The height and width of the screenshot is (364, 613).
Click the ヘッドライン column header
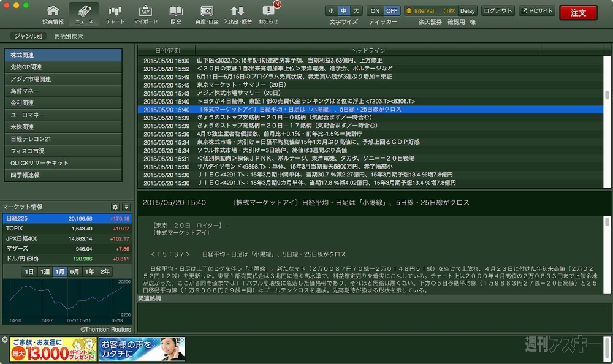[368, 50]
